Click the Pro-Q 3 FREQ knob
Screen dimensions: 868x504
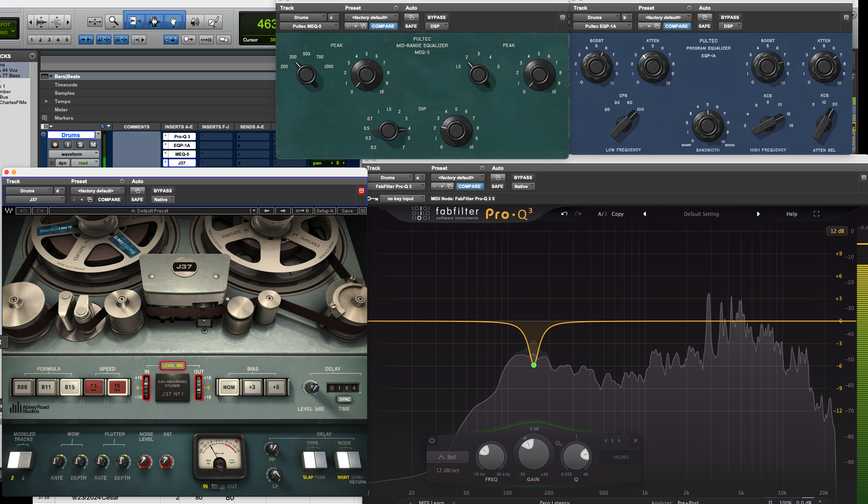(491, 457)
